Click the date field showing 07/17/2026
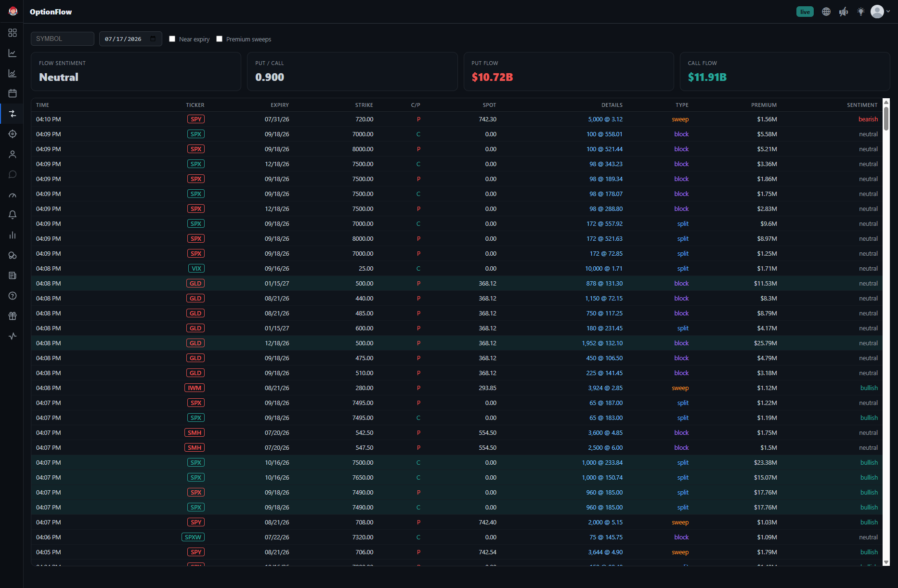Screen dimensions: 898x588 coord(130,39)
